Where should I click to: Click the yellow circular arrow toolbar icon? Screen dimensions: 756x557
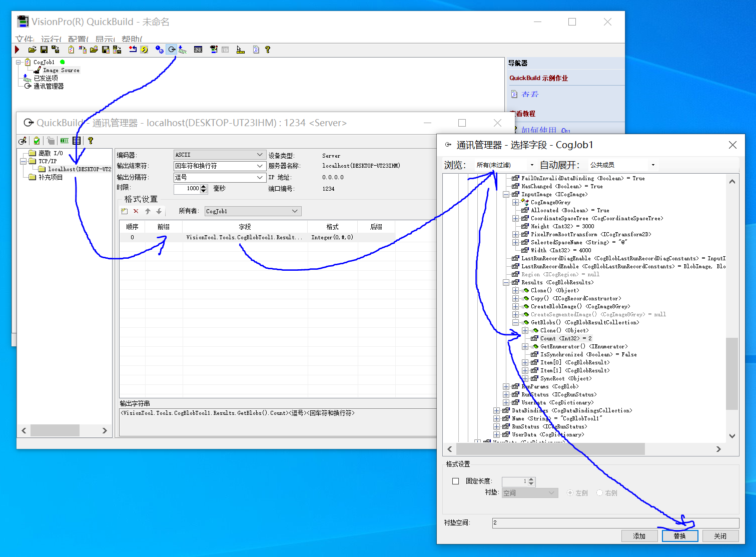[145, 50]
